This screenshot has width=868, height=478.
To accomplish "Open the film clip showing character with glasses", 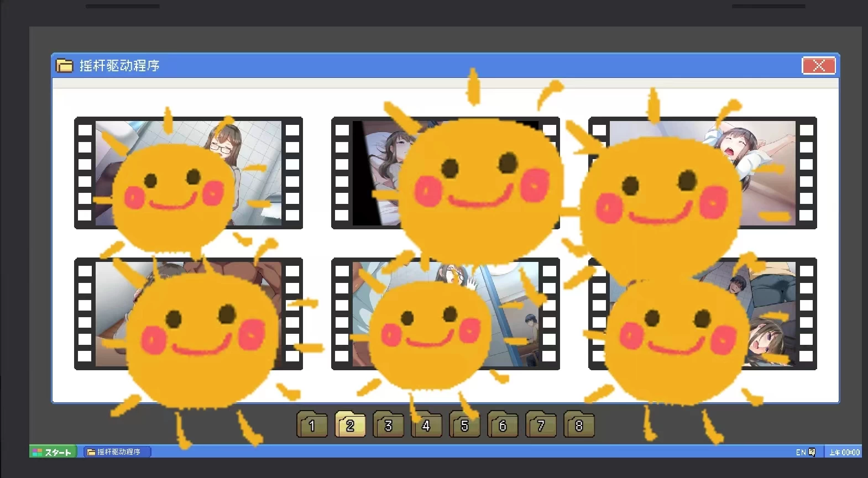I will click(x=189, y=173).
